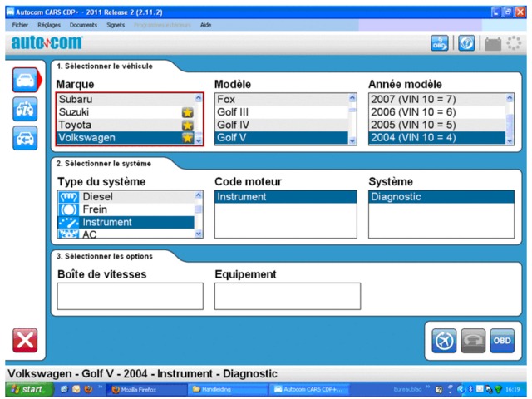Screen dimensions: 532x399
Task: Open the Réglages menu
Action: click(49, 25)
